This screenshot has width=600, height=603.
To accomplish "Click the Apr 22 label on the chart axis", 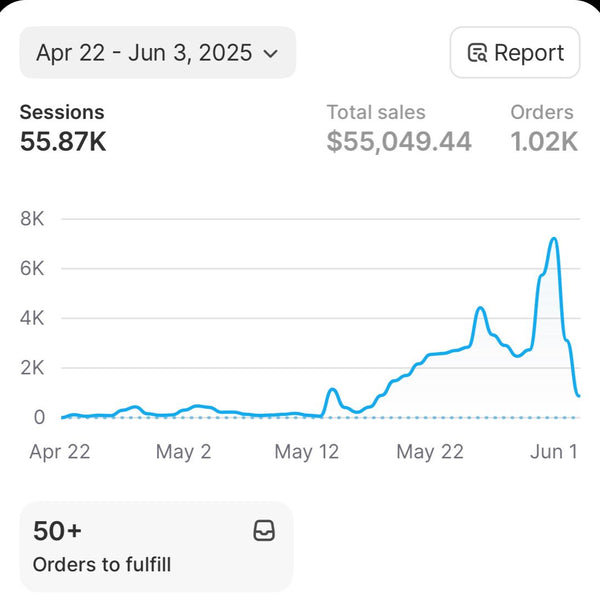I will (x=60, y=452).
